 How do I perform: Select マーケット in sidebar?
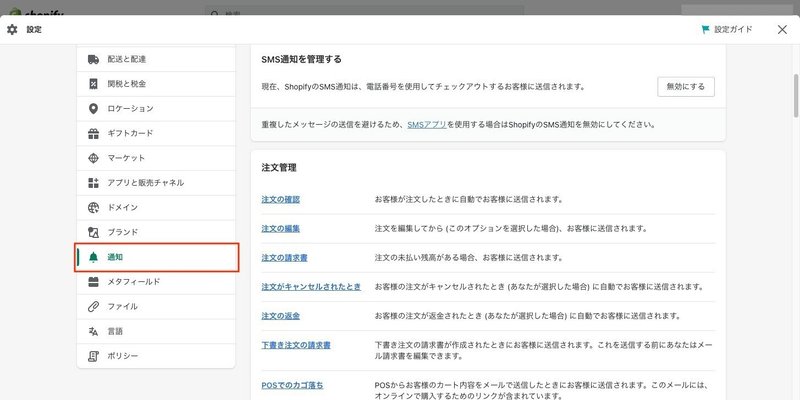click(156, 158)
